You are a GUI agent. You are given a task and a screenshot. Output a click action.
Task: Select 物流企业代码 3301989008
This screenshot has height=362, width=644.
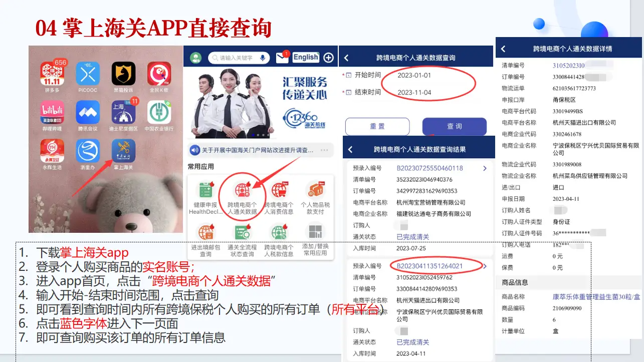[x=567, y=164]
